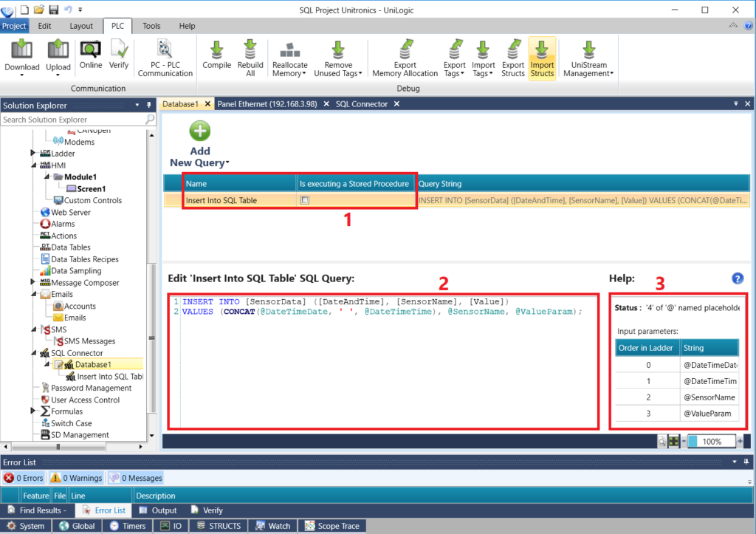This screenshot has width=756, height=534.
Task: Open the Layout ribbon tab
Action: (x=81, y=26)
